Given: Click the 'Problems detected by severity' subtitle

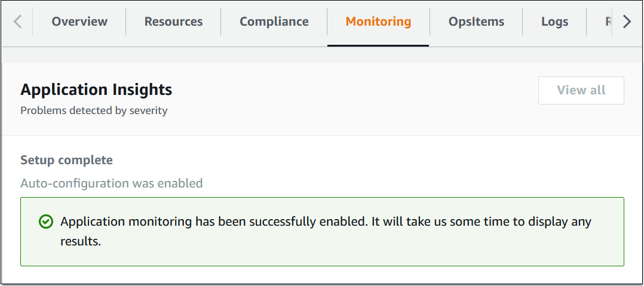Looking at the screenshot, I should pyautogui.click(x=94, y=110).
